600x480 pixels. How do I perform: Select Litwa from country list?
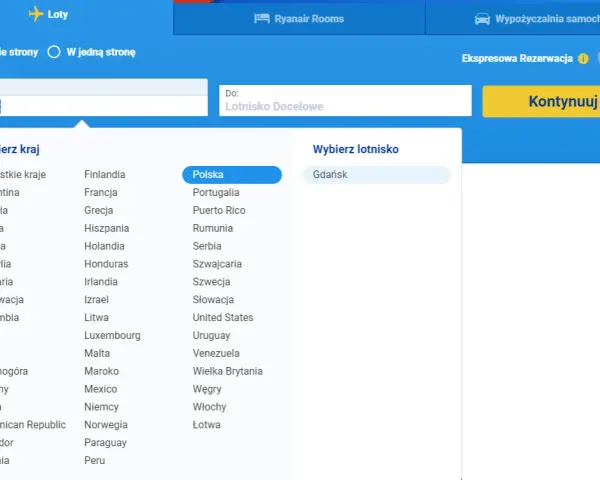96,318
